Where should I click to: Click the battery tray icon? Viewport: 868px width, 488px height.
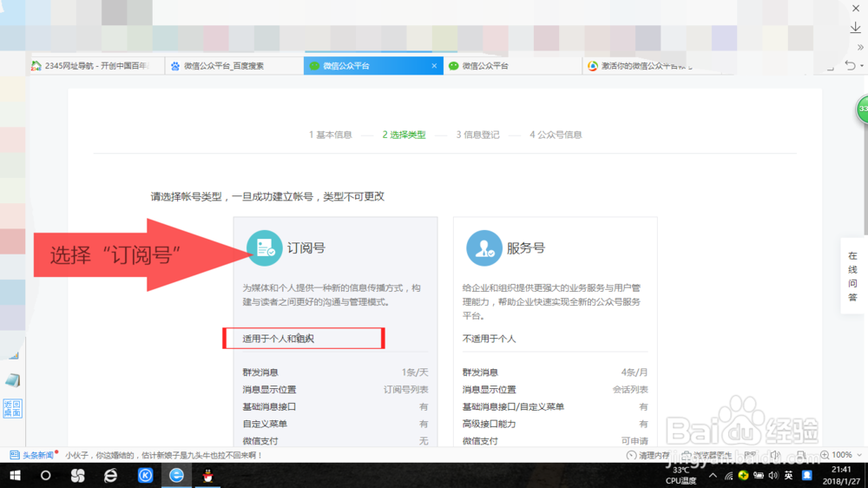pos(759,475)
